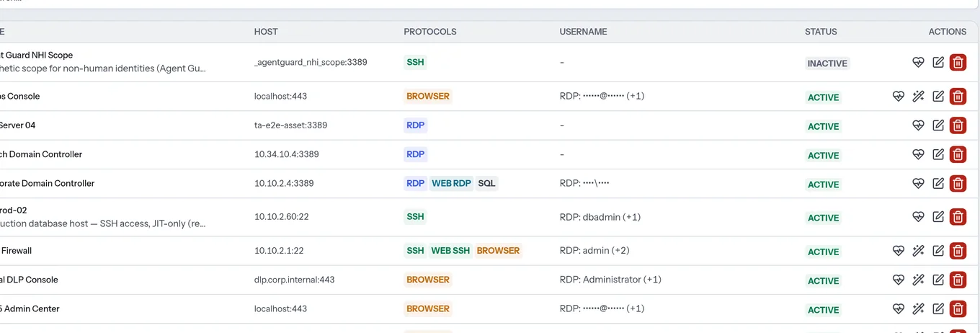Click username 'RDP: admin (+2)'
Screen dimensions: 980x333
coord(594,251)
